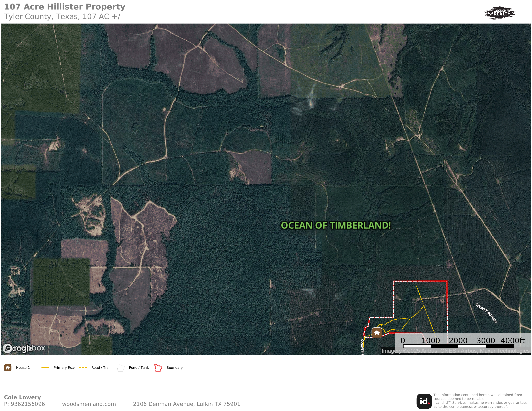Click the Boundary legend label text

pos(174,368)
